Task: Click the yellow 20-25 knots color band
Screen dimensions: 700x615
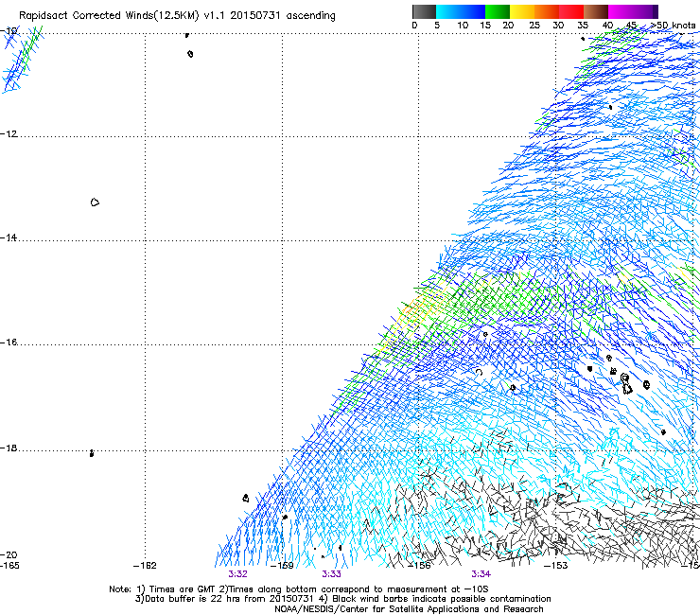Action: click(x=521, y=11)
